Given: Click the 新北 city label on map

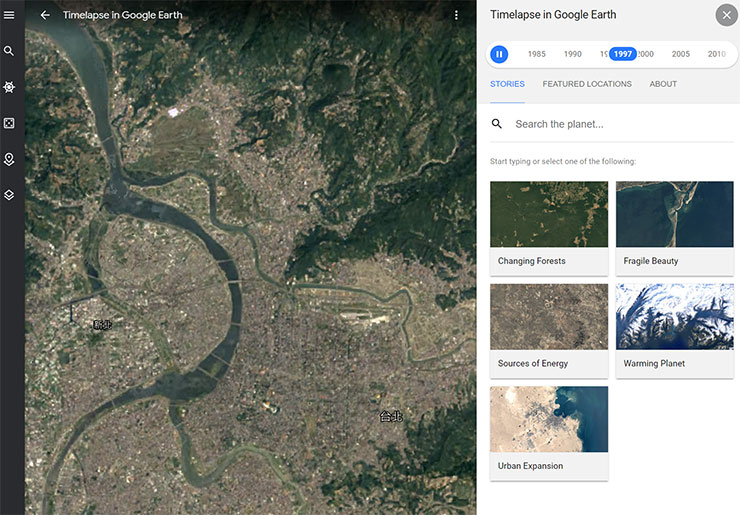Looking at the screenshot, I should coord(102,324).
